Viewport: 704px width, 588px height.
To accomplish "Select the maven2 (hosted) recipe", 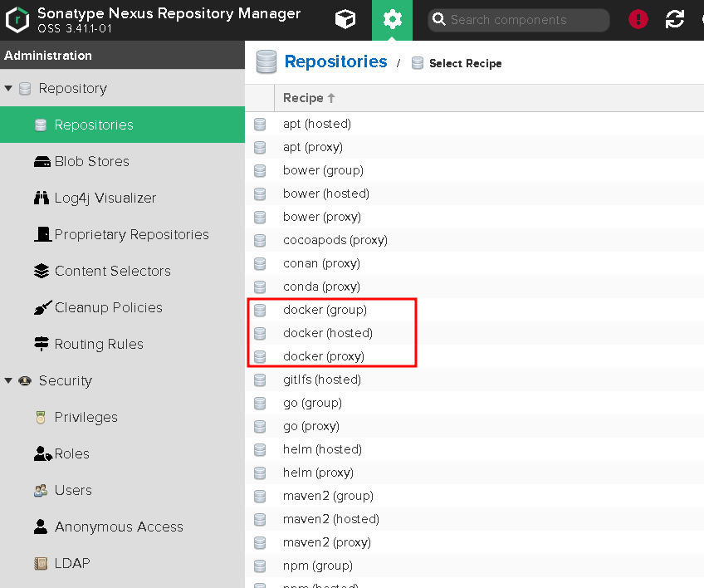I will 474,519.
